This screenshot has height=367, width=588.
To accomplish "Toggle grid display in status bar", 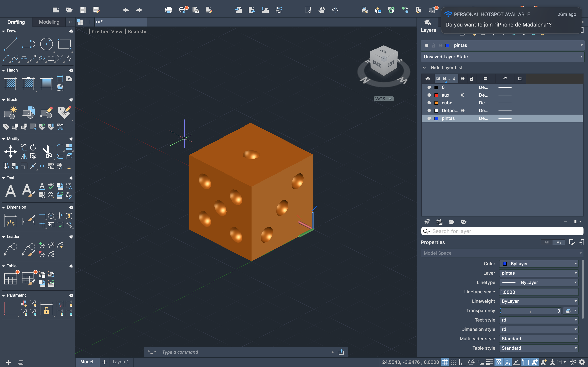I will click(444, 362).
